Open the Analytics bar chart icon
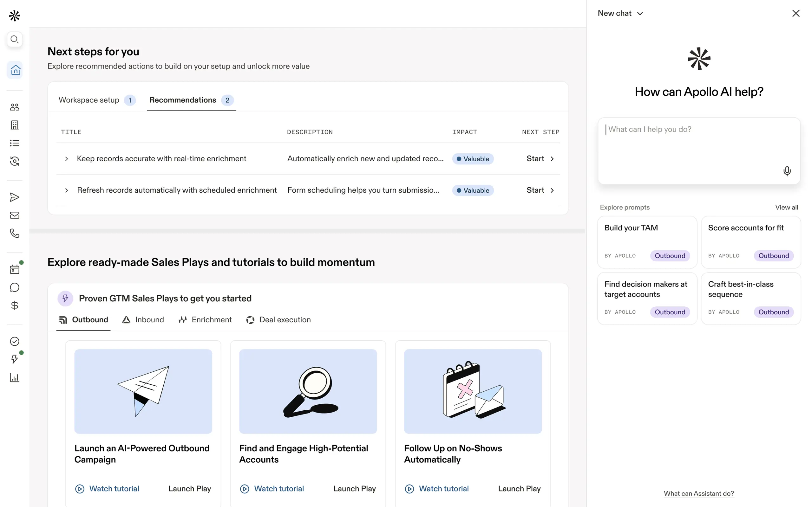The width and height of the screenshot is (812, 507). pyautogui.click(x=14, y=378)
